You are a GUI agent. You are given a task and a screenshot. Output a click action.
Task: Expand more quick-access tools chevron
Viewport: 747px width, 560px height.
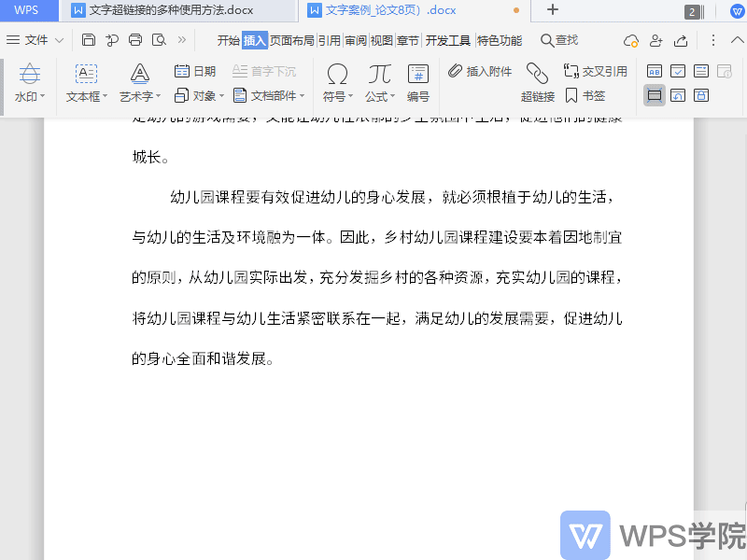pyautogui.click(x=182, y=40)
